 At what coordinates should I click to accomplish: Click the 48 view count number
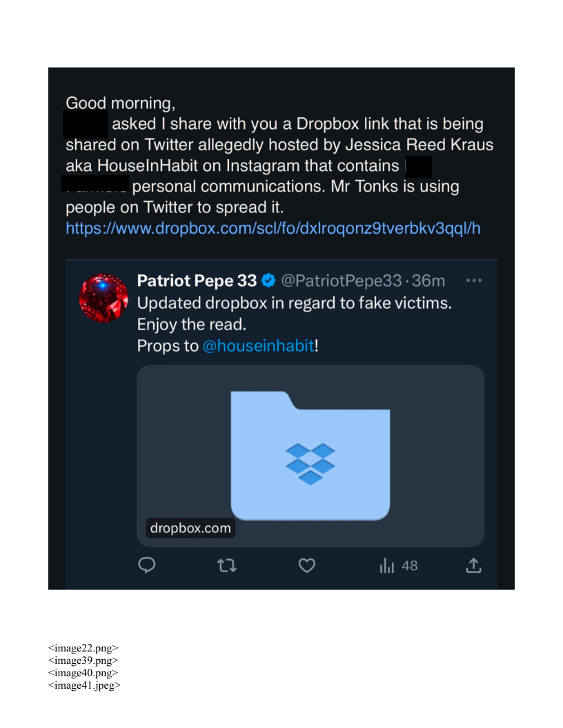pyautogui.click(x=409, y=566)
